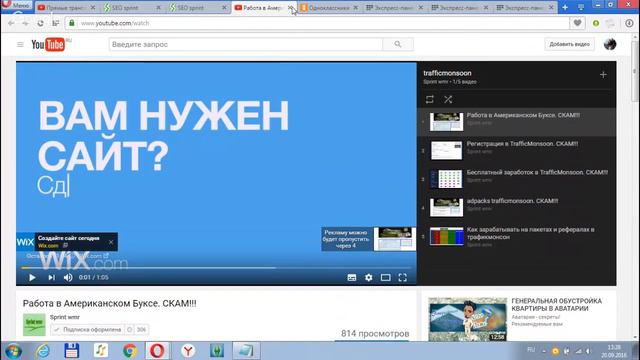Open Sprint wmr channel avatar

coord(34,325)
